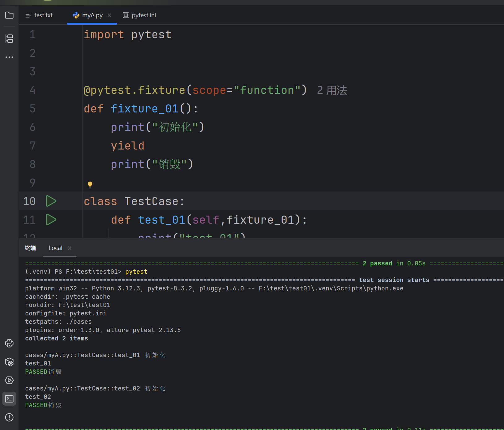Click the 'test session starts' header
The image size is (504, 430).
(394, 280)
